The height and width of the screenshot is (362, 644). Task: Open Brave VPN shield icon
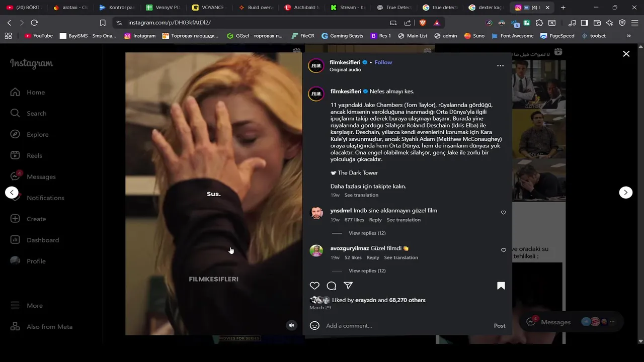pyautogui.click(x=622, y=23)
